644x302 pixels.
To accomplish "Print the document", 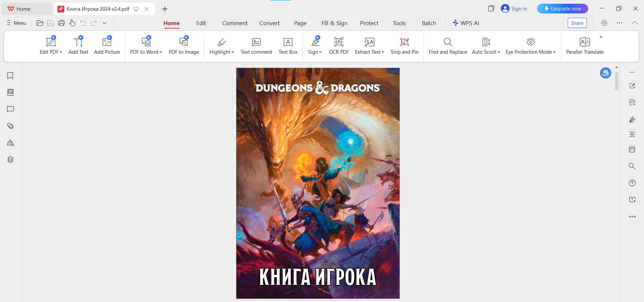I will (x=62, y=23).
